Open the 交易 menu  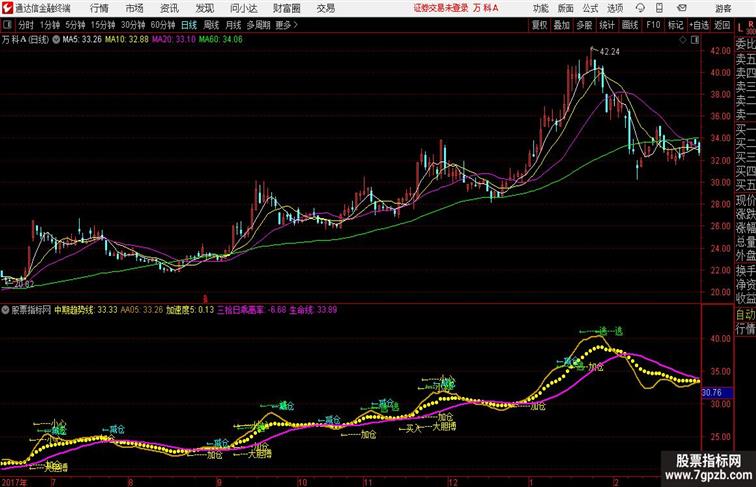325,8
